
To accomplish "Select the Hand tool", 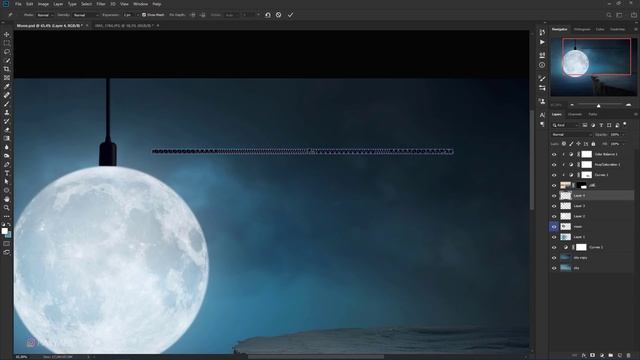I will click(x=7, y=199).
